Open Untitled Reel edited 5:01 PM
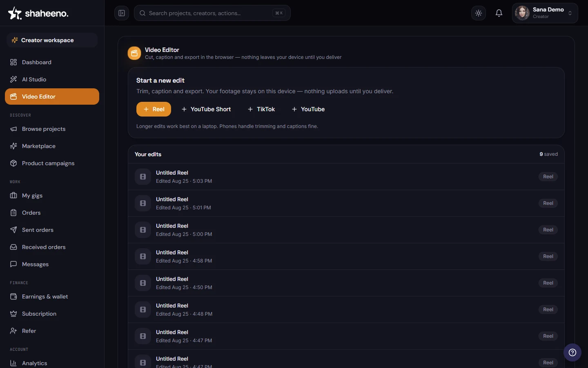 point(346,203)
